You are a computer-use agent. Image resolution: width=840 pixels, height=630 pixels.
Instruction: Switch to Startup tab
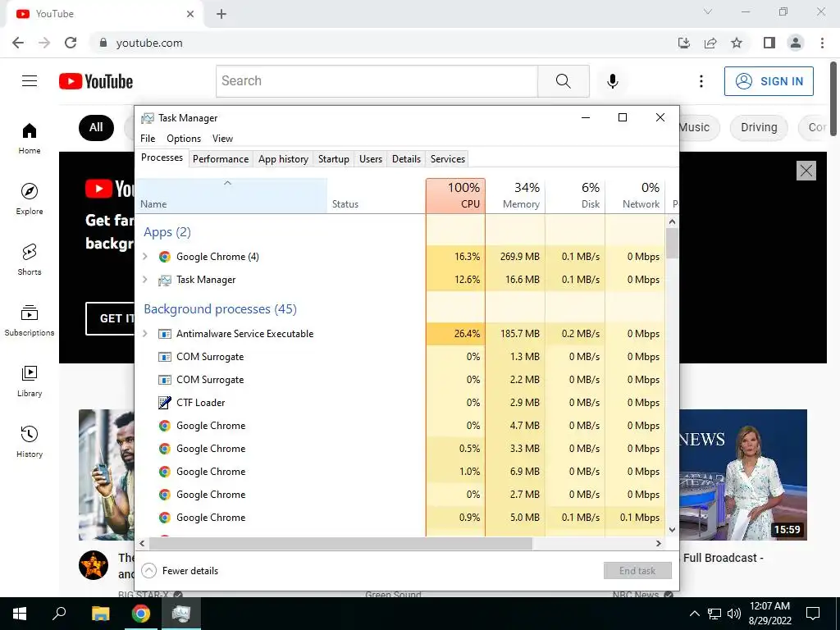pyautogui.click(x=334, y=159)
